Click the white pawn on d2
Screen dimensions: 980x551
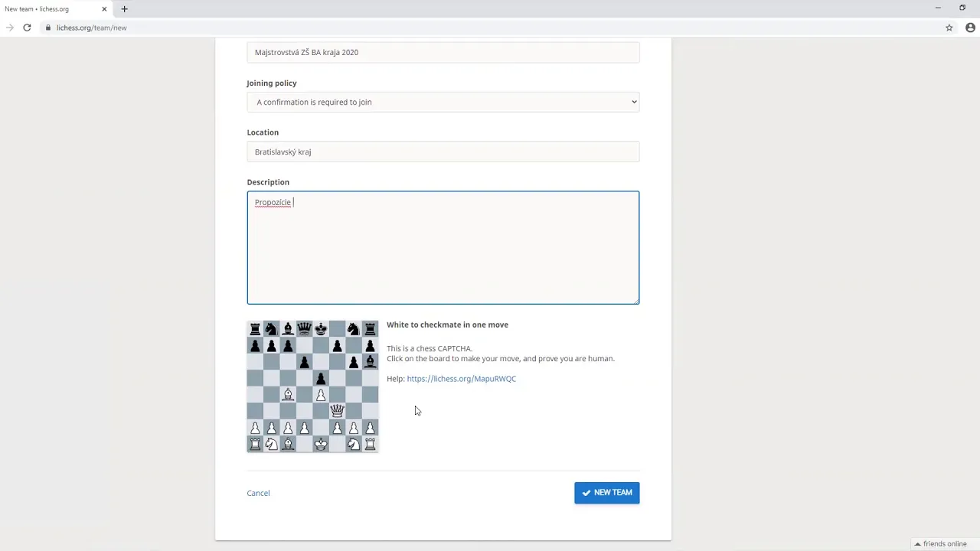305,428
